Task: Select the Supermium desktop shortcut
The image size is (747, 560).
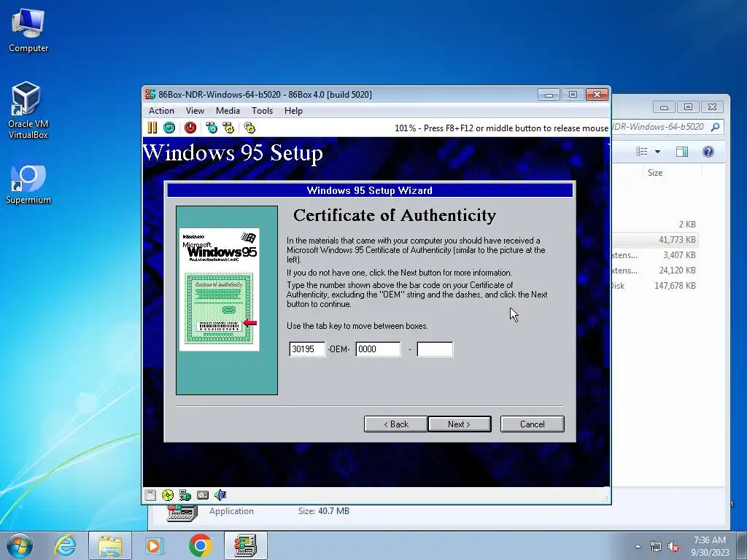Action: coord(28,184)
